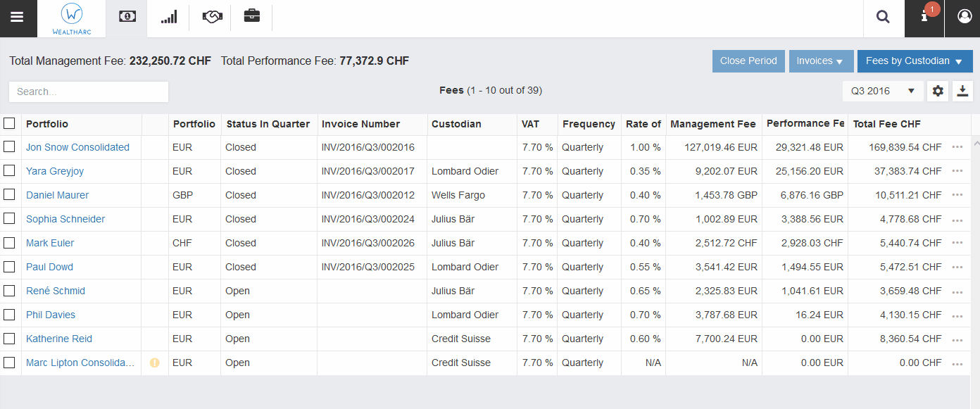The height and width of the screenshot is (409, 980).
Task: Sort by Invoice Number column header
Action: coord(360,124)
